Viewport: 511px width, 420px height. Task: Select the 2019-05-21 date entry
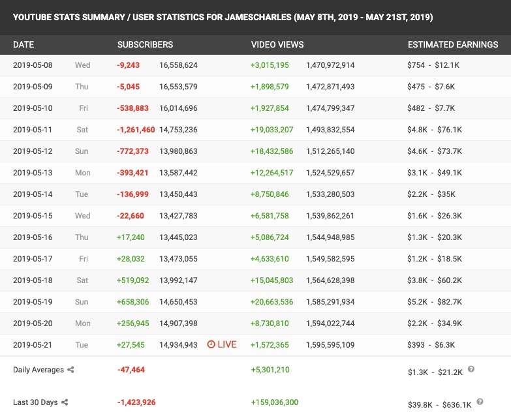(x=33, y=345)
